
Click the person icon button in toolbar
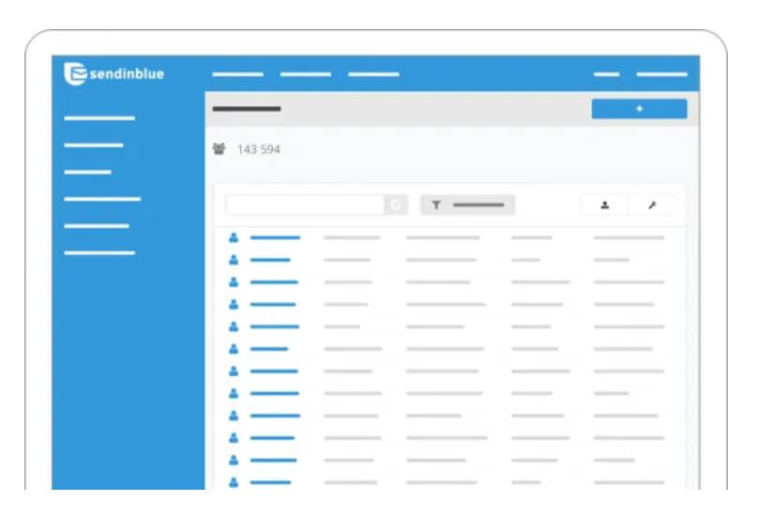coord(604,205)
